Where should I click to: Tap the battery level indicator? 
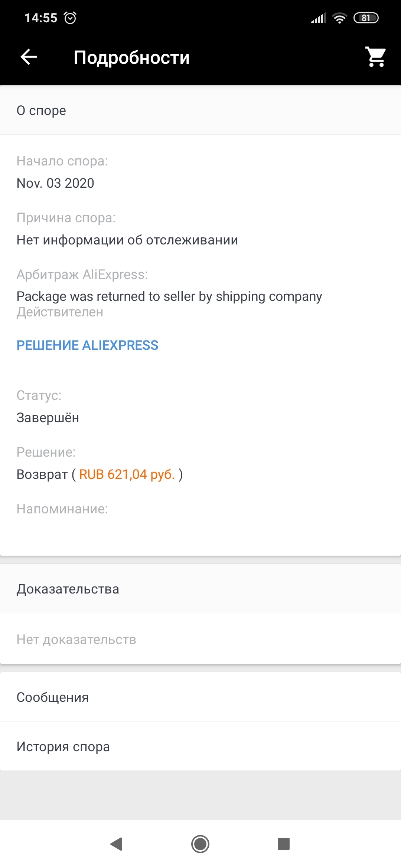click(366, 18)
